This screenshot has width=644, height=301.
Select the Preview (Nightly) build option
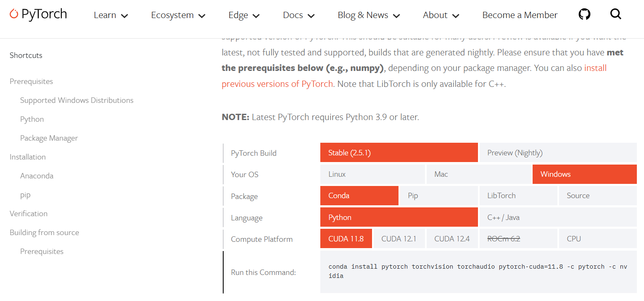pos(557,153)
